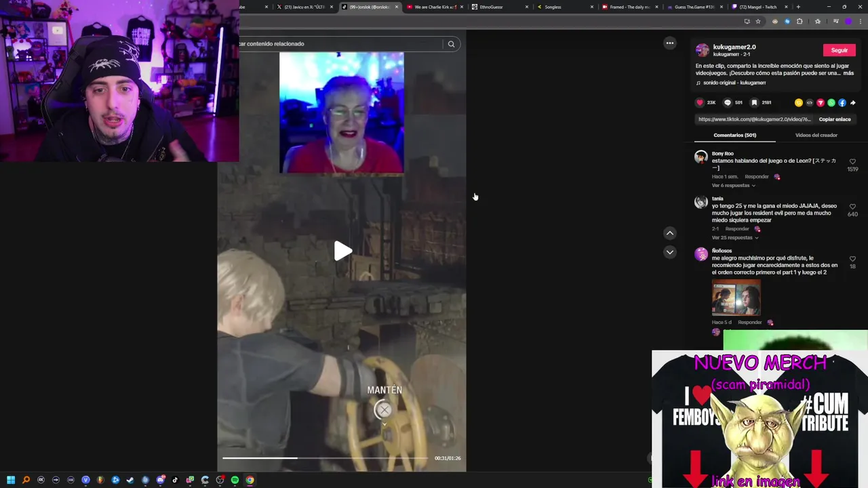The image size is (868, 488).
Task: Like ñoñosos' comment
Action: [x=852, y=259]
